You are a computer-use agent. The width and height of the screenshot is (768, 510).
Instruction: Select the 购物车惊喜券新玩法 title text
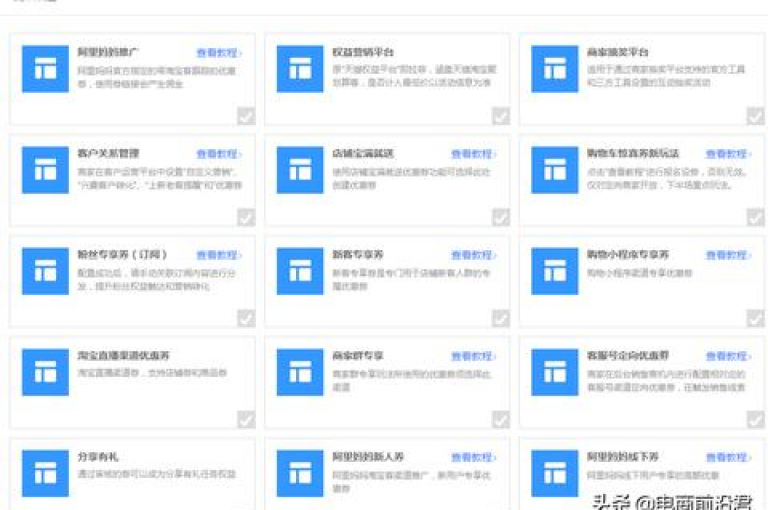click(633, 153)
